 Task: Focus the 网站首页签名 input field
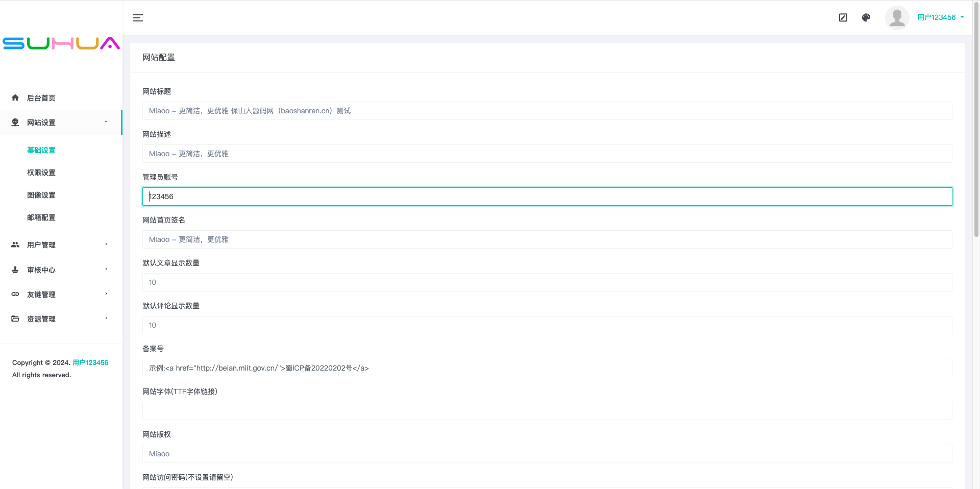(547, 239)
